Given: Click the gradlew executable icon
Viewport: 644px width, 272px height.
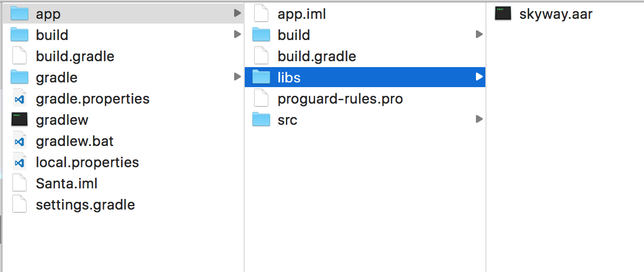Looking at the screenshot, I should coord(19,120).
